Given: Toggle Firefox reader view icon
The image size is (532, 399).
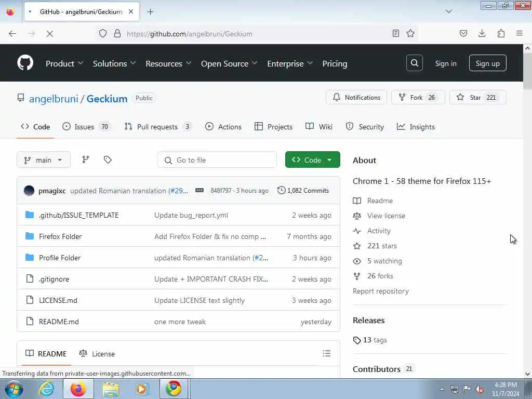Looking at the screenshot, I should click(395, 33).
